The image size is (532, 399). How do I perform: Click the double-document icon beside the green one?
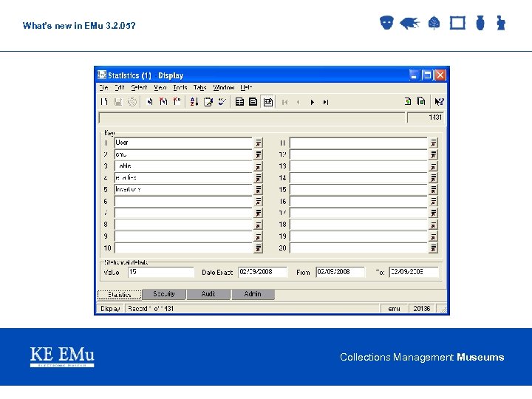click(421, 101)
